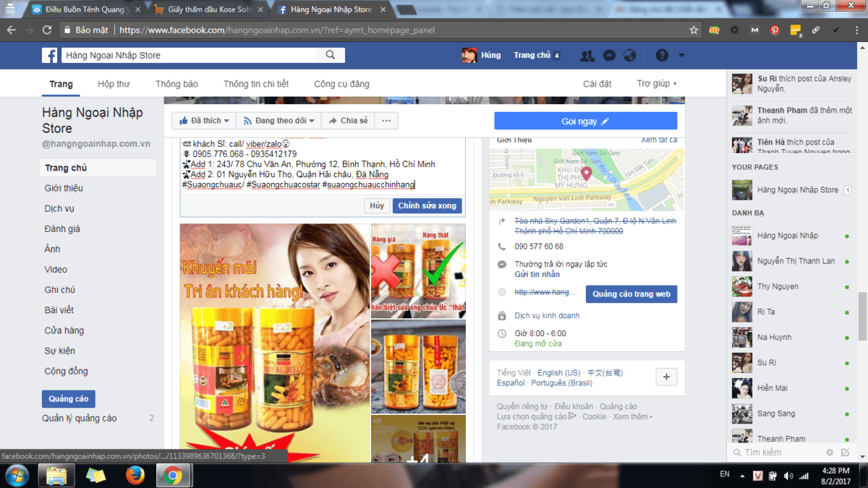Click the Facebook logo icon
This screenshot has height=488, width=868.
49,56
